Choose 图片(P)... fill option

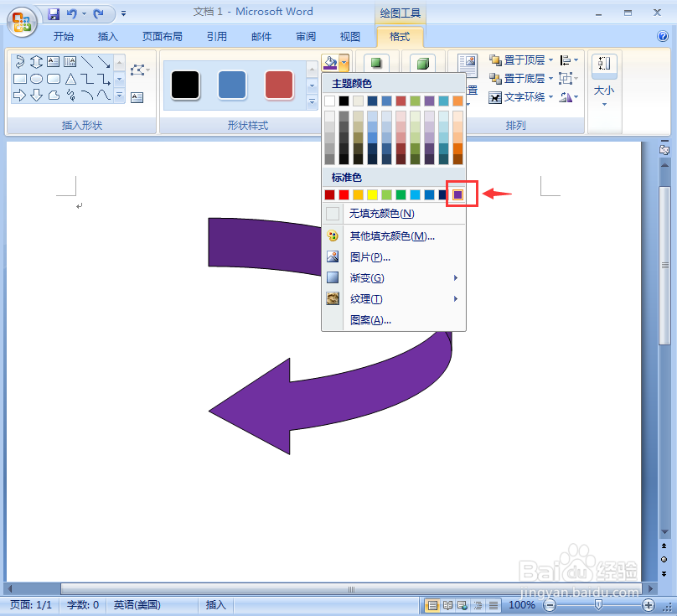394,257
